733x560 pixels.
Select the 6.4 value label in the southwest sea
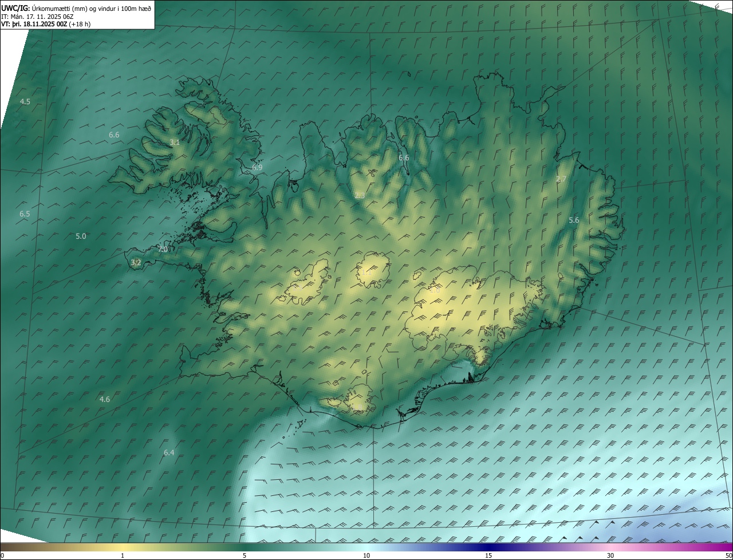pyautogui.click(x=169, y=453)
